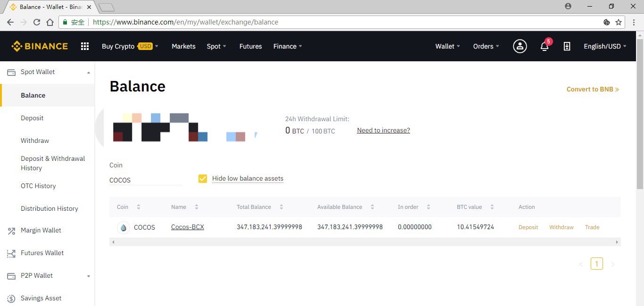Screen dimensions: 644x306
Task: Click the total balance 347,183,241.39999998
Action: (x=269, y=227)
